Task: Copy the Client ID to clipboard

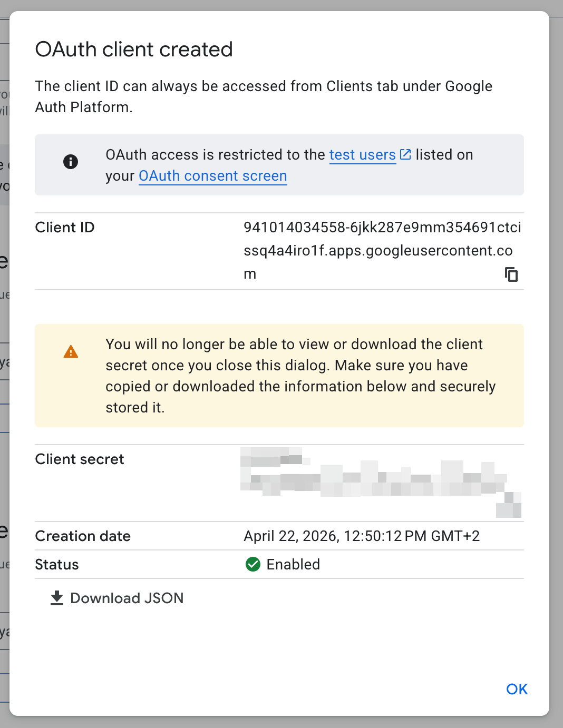Action: (x=511, y=274)
